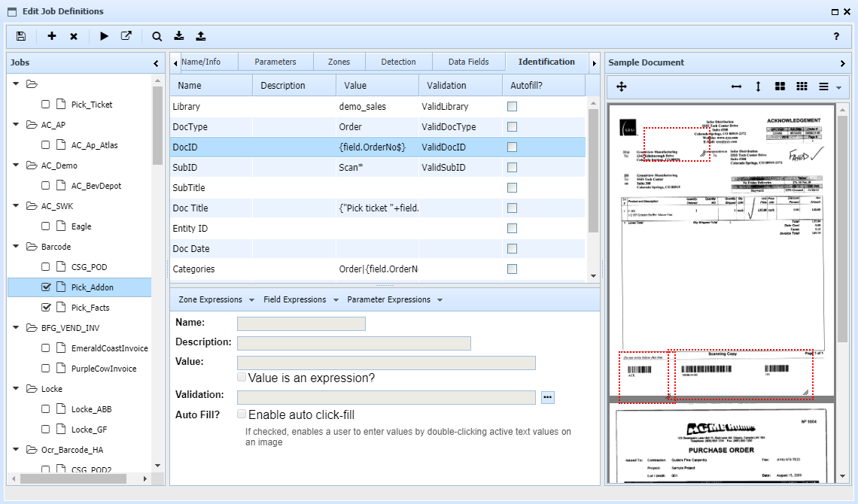The height and width of the screenshot is (504, 858).
Task: Select the pan/move tool in Sample Document
Action: 622,87
